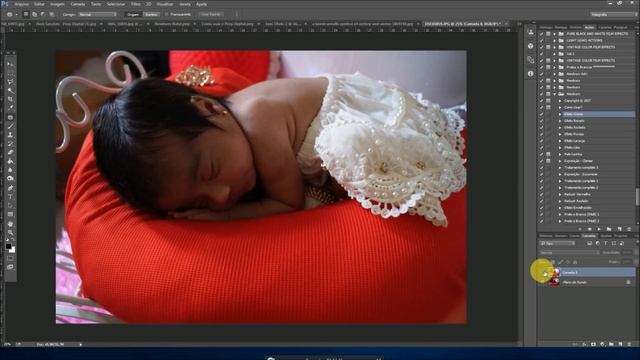Open the Arquivo menu

pos(21,4)
